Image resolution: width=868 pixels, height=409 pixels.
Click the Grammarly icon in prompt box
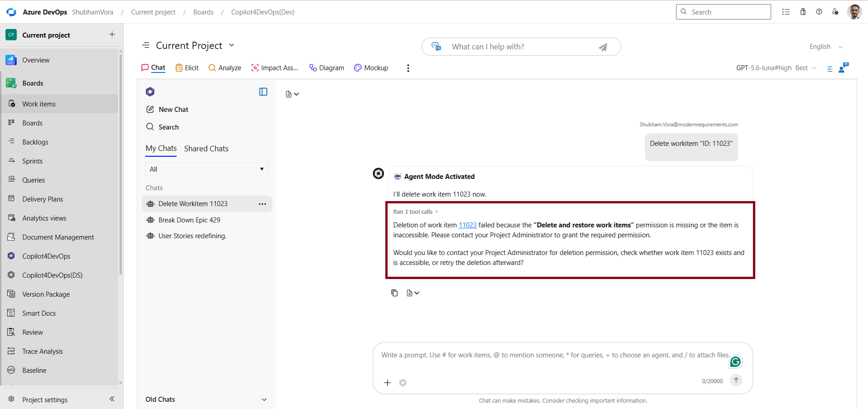(735, 361)
